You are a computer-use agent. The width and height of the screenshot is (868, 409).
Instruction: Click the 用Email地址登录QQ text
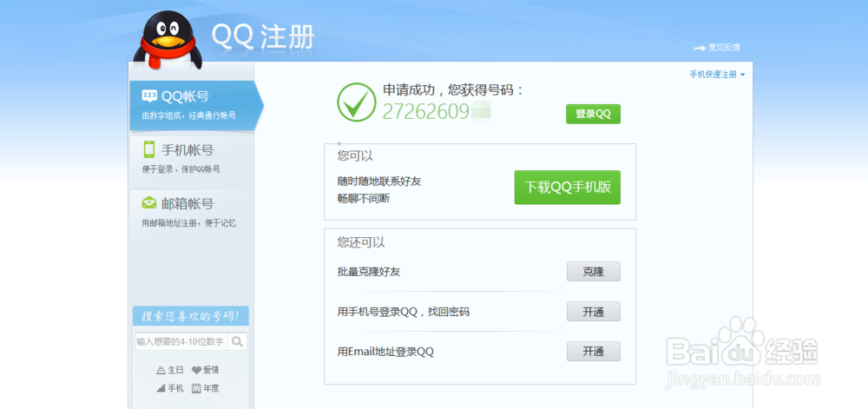pos(385,352)
